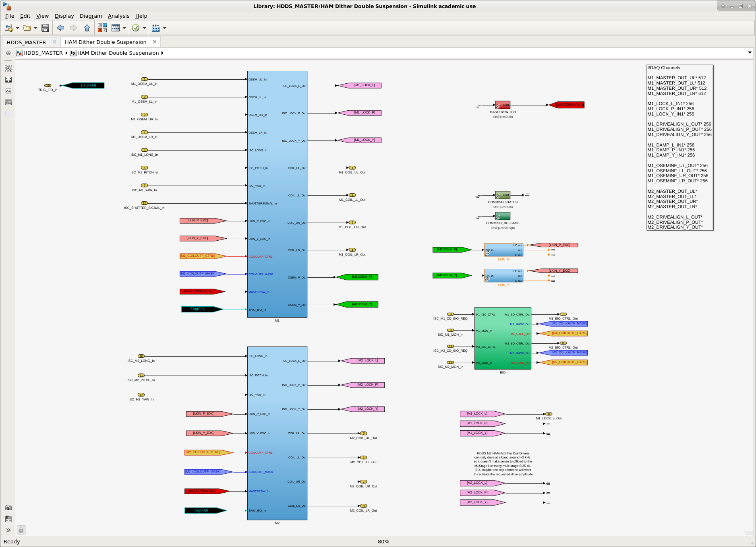Click the viewmarks icon above the chevrons

click(8, 519)
